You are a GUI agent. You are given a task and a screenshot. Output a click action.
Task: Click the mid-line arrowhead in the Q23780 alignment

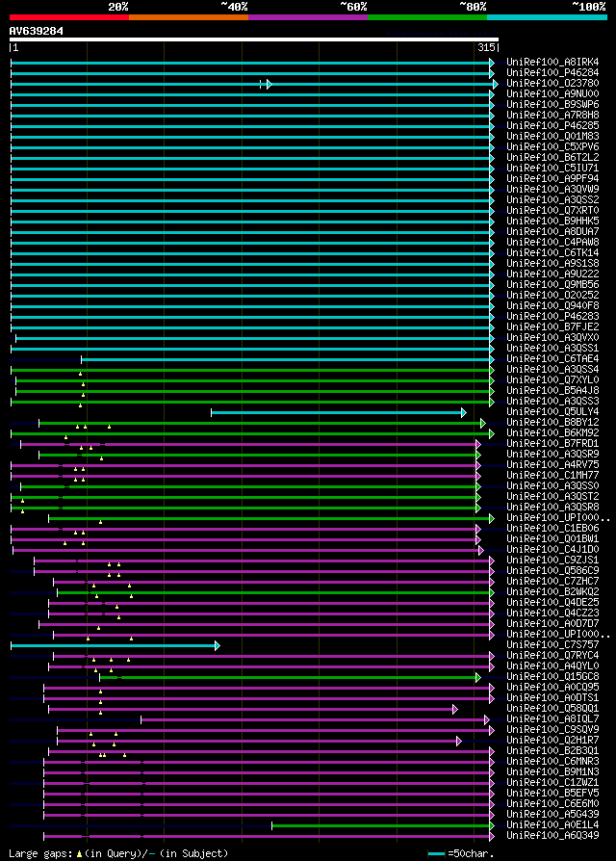click(x=269, y=84)
